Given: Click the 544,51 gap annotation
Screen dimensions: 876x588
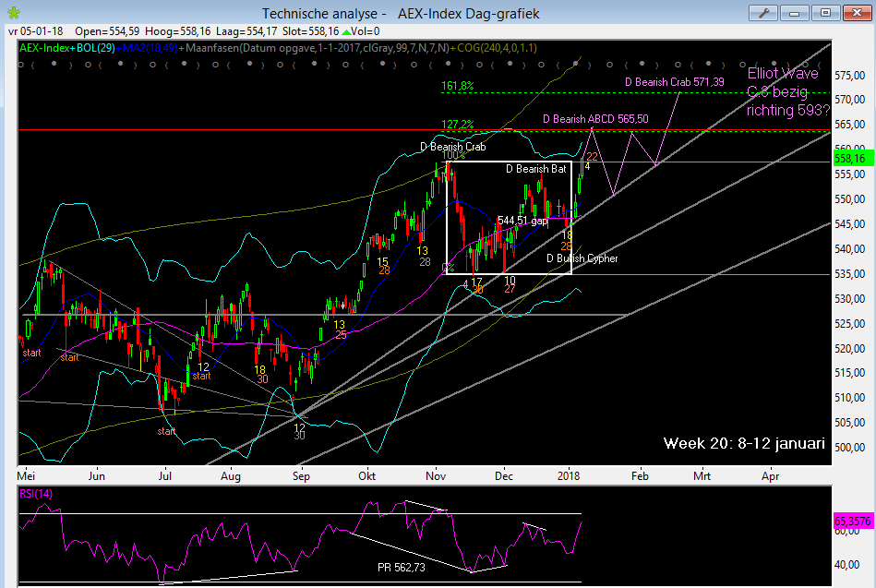Looking at the screenshot, I should [522, 221].
